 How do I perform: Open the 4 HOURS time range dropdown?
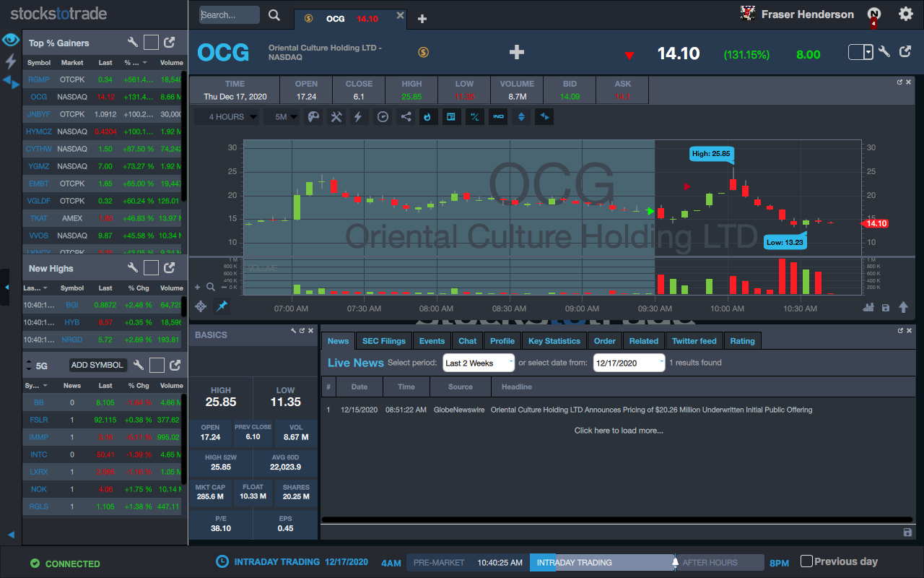click(x=227, y=117)
